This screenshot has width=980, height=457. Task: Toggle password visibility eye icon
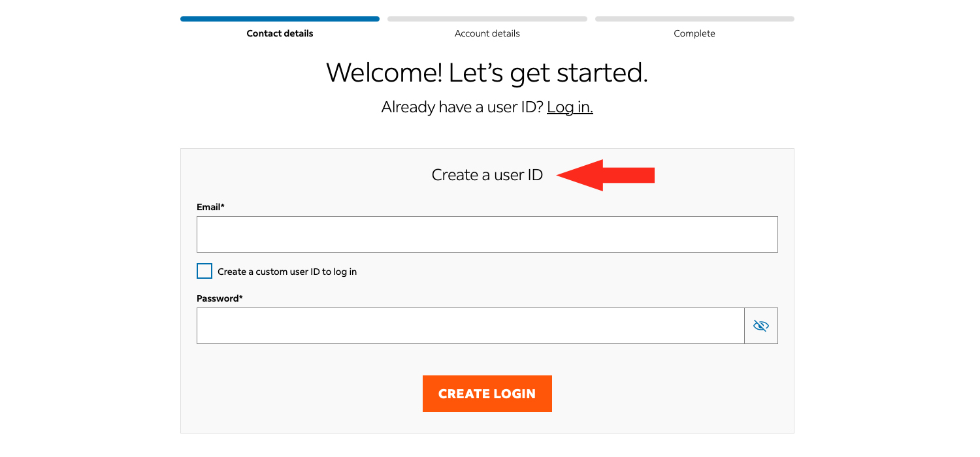tap(760, 326)
